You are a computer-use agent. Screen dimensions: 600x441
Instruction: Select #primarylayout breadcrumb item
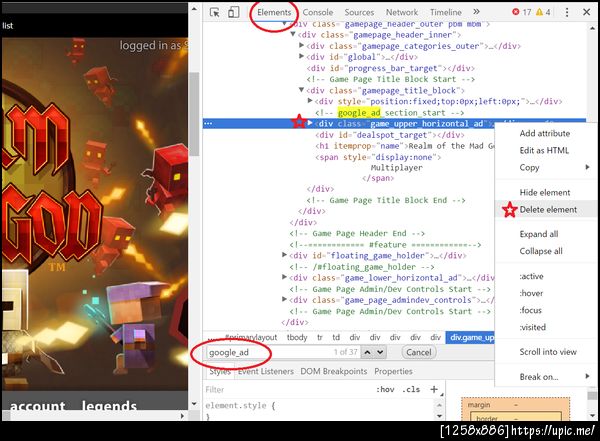tap(251, 337)
